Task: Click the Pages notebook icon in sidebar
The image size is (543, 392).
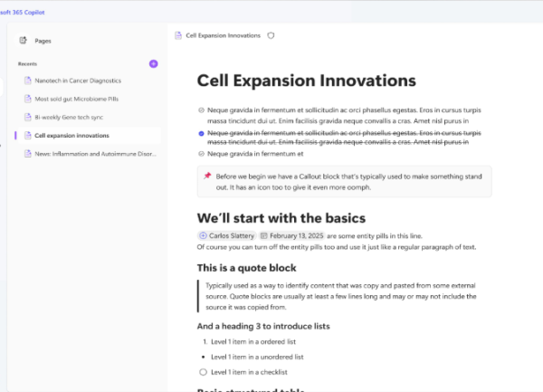Action: point(23,41)
